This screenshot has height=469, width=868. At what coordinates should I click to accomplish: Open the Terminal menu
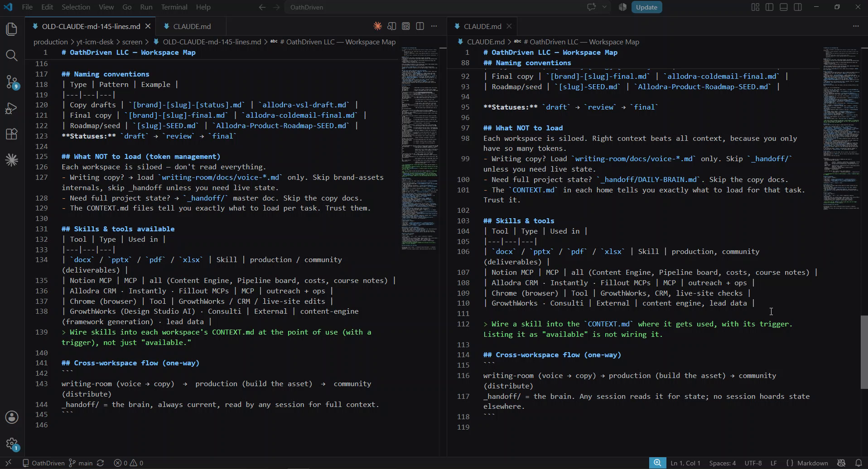[174, 7]
